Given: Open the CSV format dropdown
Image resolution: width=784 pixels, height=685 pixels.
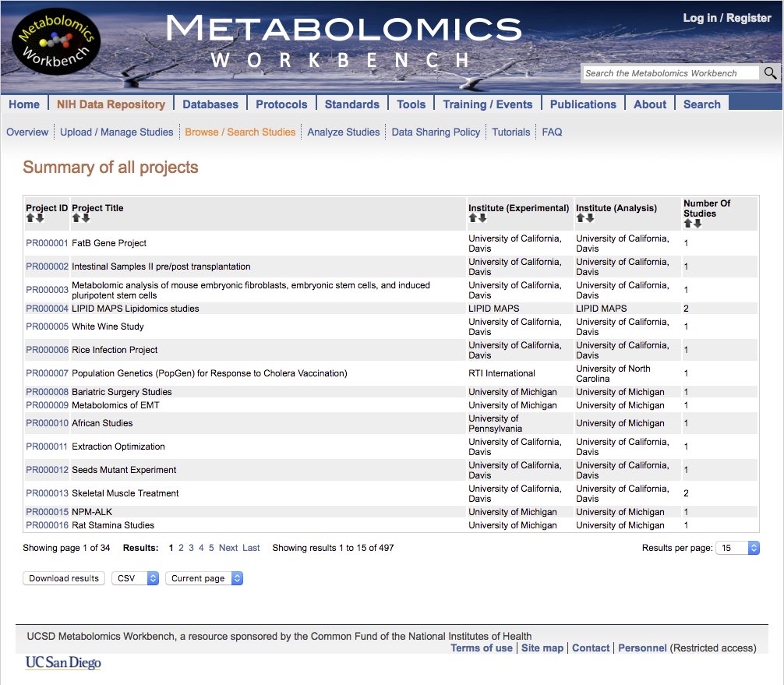Looking at the screenshot, I should tap(135, 578).
